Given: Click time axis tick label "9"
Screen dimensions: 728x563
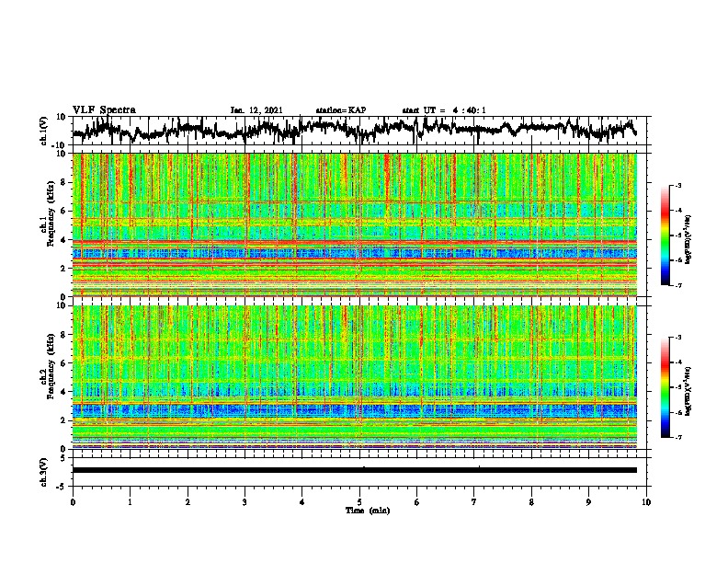Looking at the screenshot, I should (x=588, y=502).
